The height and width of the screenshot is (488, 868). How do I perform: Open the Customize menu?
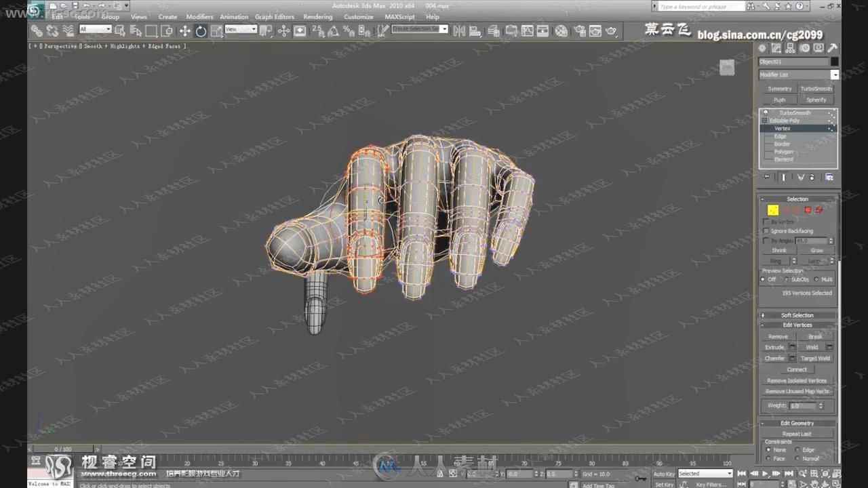[x=359, y=17]
